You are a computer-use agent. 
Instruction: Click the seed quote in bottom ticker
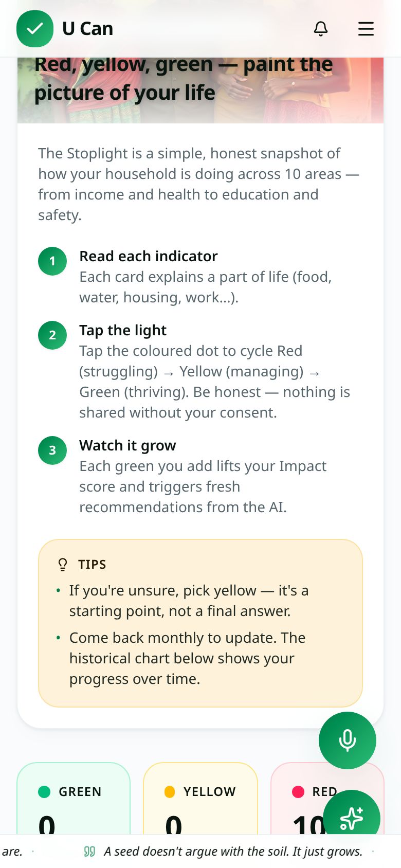click(x=233, y=852)
